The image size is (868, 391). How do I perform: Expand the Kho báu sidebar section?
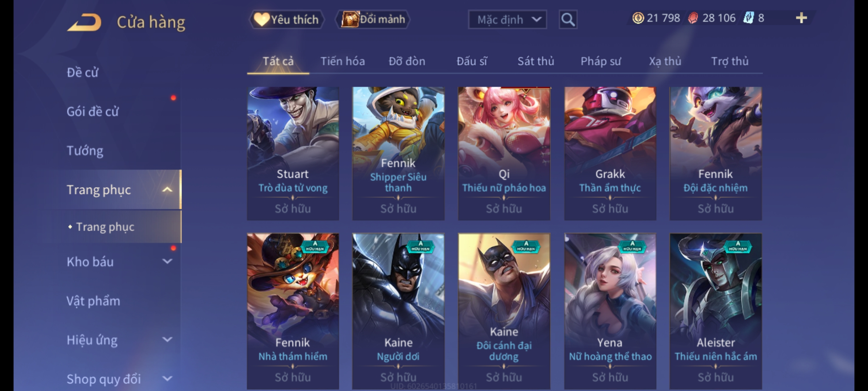(167, 261)
